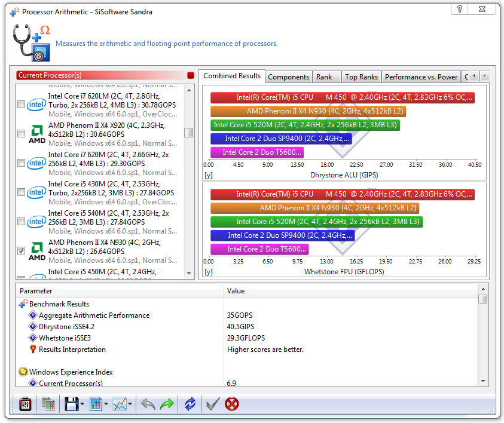Click parameter panel scrollbar down arrow
504x423 pixels.
coord(483,381)
